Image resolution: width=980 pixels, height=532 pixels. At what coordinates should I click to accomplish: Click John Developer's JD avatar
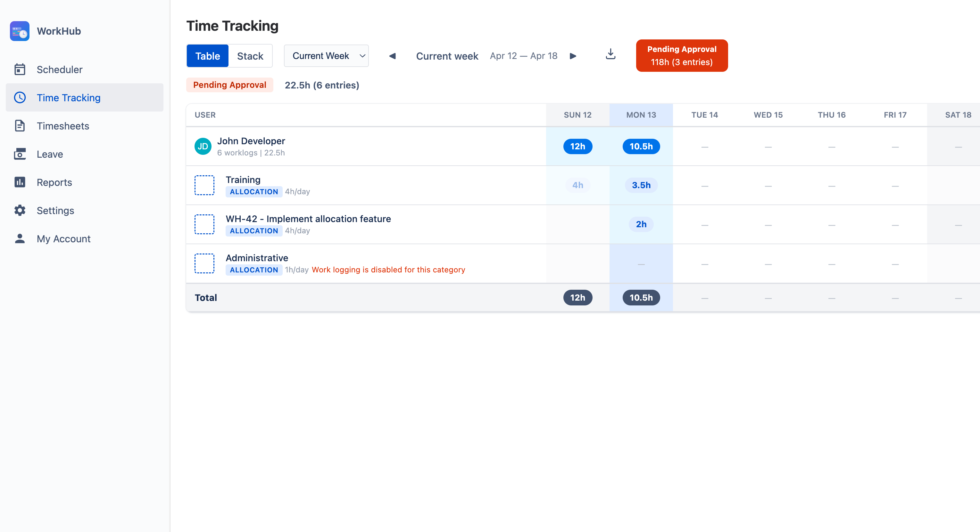(203, 146)
